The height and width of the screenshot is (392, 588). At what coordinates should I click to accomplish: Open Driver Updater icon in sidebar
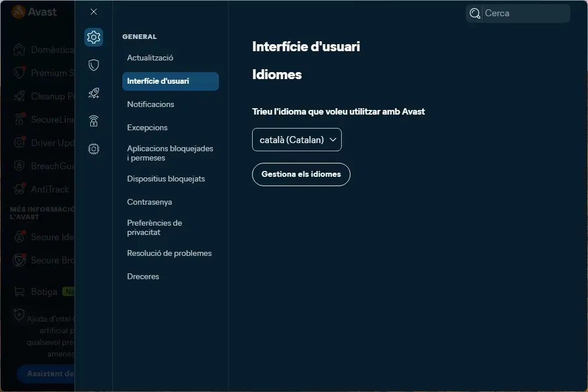tap(19, 142)
